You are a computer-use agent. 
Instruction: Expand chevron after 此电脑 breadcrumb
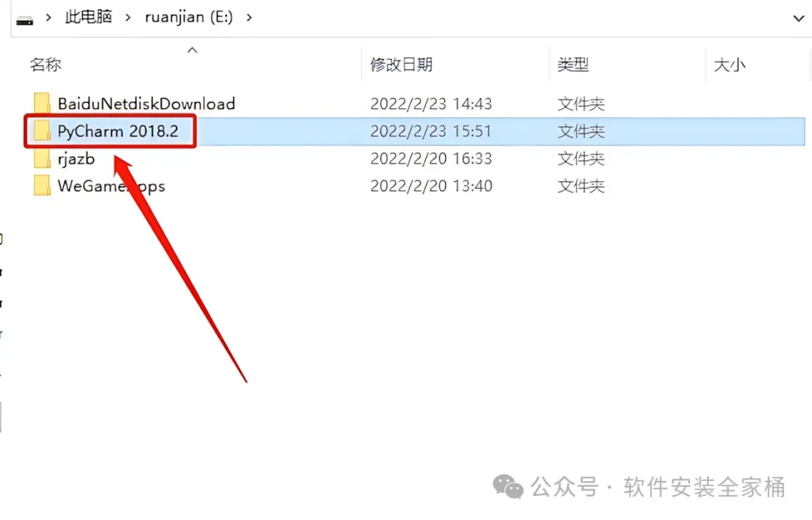click(128, 17)
